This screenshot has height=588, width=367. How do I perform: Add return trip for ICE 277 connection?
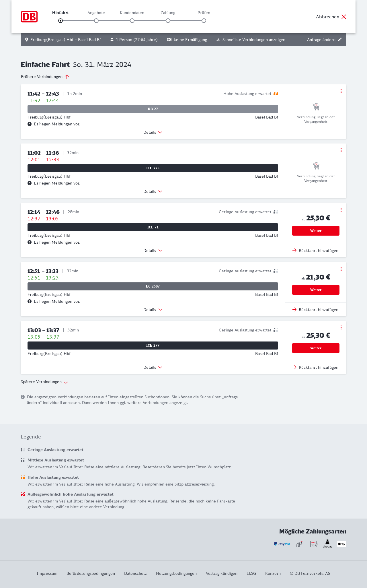pyautogui.click(x=315, y=367)
